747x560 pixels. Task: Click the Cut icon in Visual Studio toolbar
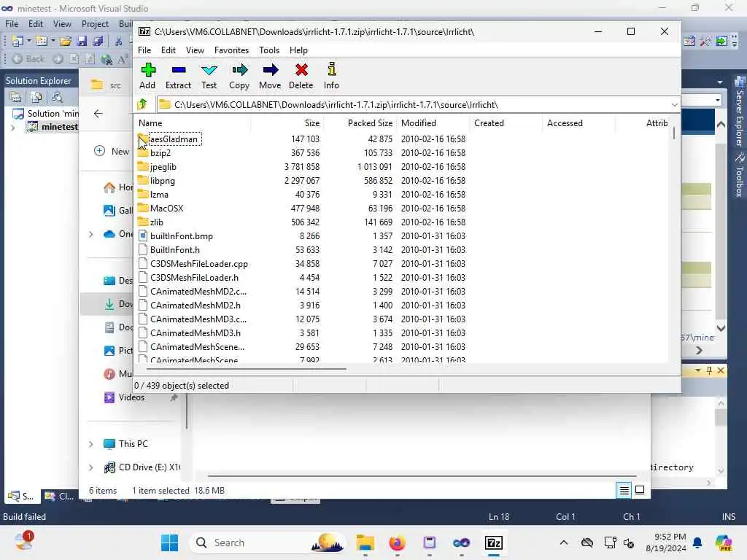[x=118, y=41]
